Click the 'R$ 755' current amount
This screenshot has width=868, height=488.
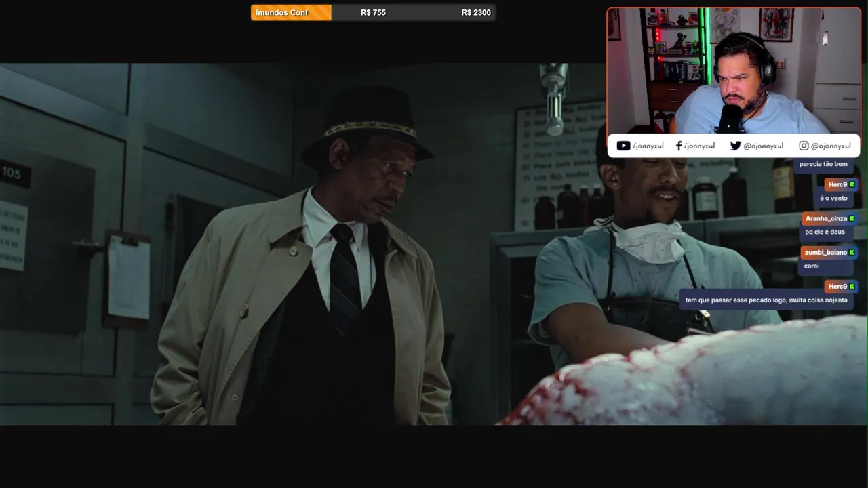tap(373, 12)
